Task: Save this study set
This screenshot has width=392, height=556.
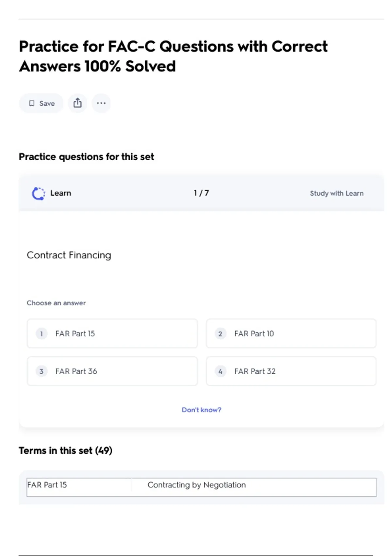Action: click(41, 103)
